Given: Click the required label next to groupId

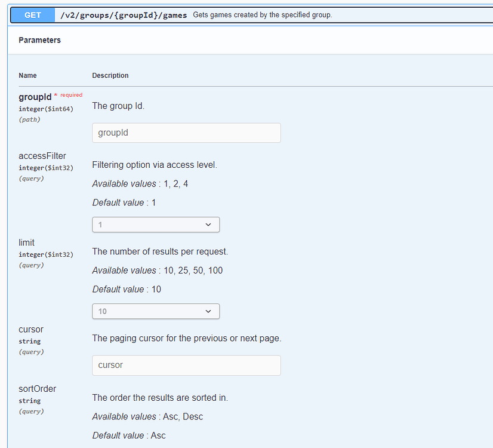Looking at the screenshot, I should click(71, 94).
